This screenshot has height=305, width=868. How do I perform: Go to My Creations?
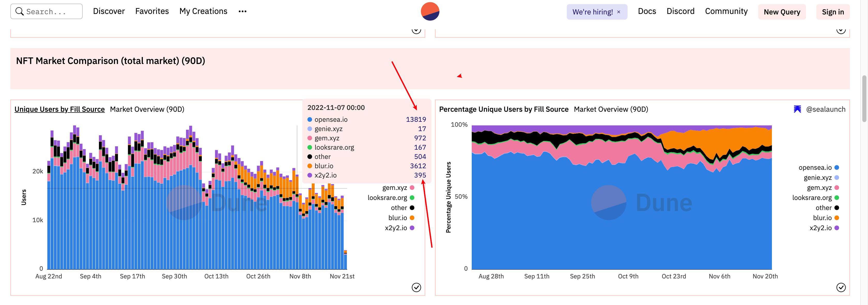203,11
